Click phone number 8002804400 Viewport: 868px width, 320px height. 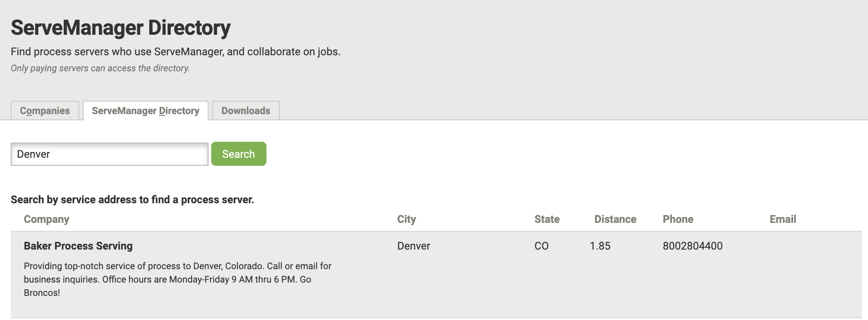tap(692, 246)
